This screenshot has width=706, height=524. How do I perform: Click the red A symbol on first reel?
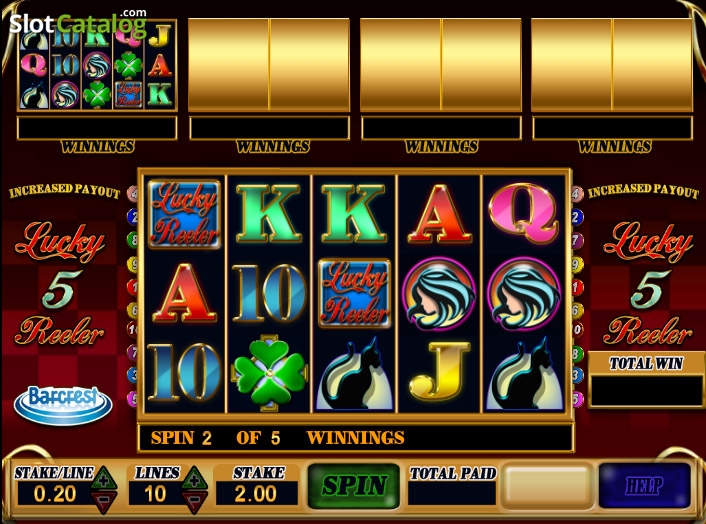point(184,293)
